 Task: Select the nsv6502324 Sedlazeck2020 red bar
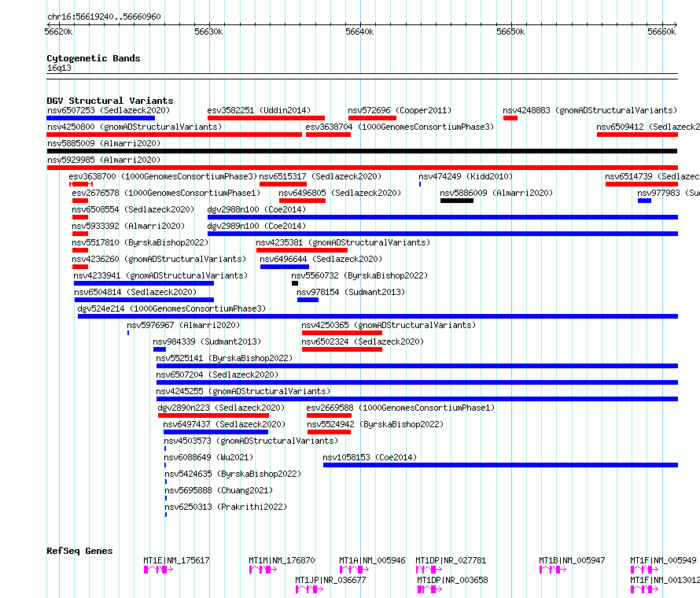(342, 349)
